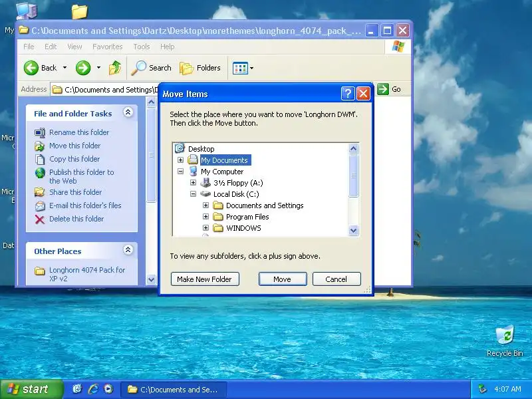This screenshot has width=532, height=399.
Task: Click the Local Disk (C:) drive icon
Action: click(205, 194)
